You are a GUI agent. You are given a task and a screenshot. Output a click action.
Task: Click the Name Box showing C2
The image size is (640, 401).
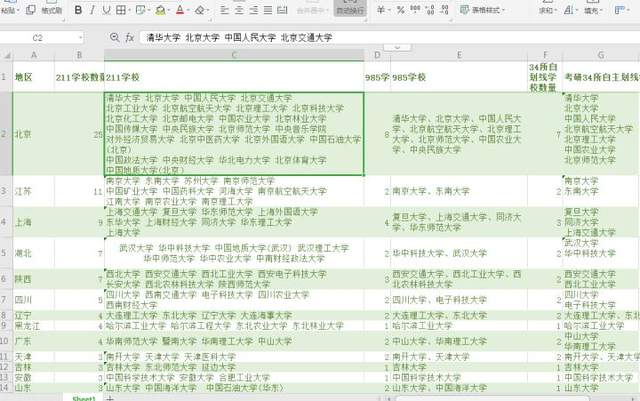pyautogui.click(x=38, y=38)
